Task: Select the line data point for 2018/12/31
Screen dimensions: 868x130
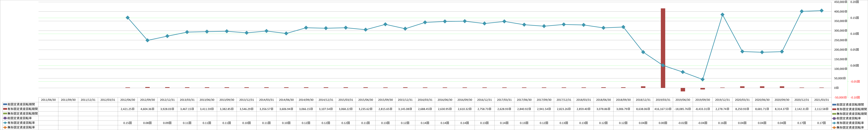Action: tap(643, 52)
